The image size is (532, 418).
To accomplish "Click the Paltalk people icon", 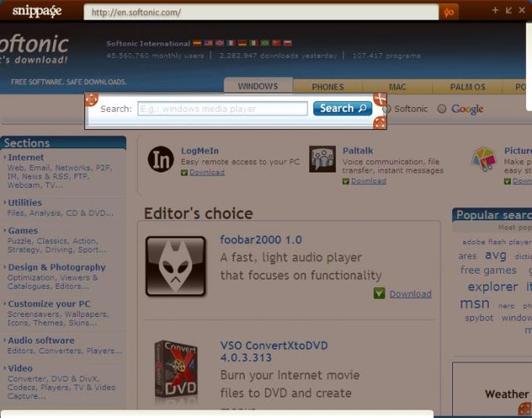I will click(322, 159).
